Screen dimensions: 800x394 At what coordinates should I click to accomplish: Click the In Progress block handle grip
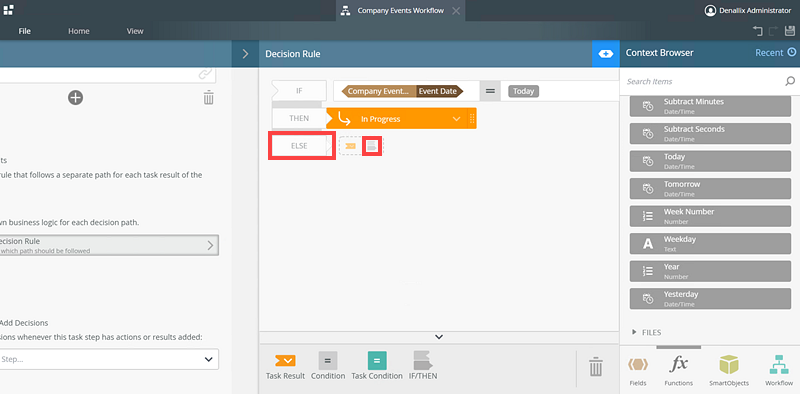pos(472,119)
